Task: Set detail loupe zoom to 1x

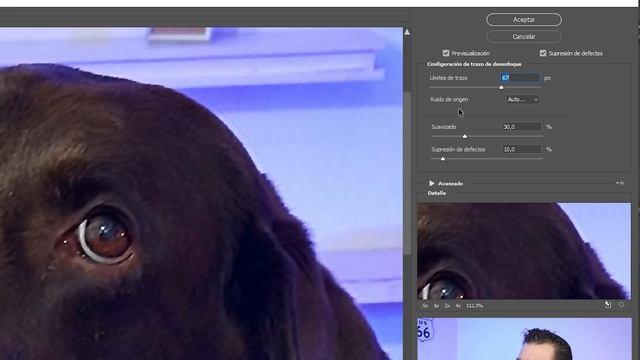Action: (436, 306)
